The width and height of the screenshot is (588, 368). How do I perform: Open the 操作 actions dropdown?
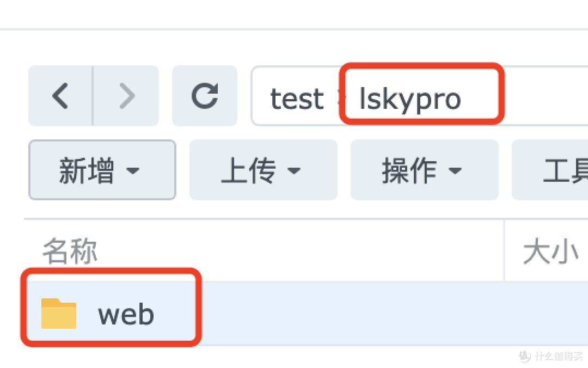[424, 170]
